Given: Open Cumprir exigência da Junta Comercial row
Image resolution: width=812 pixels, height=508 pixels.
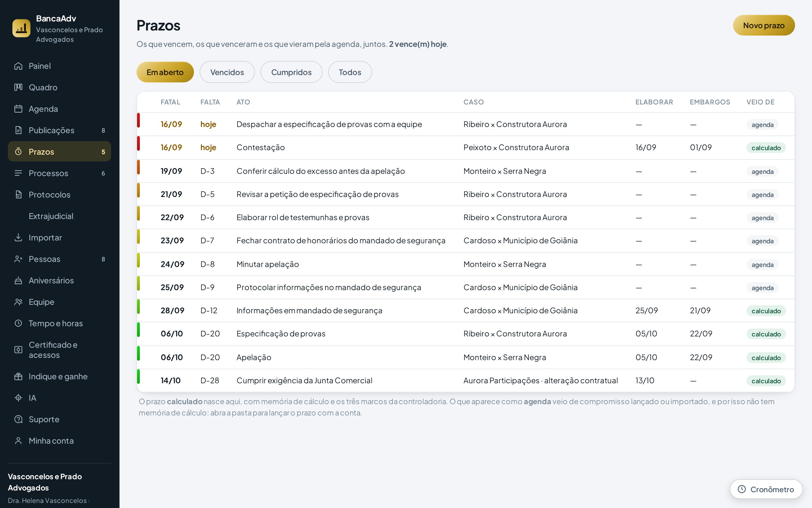Looking at the screenshot, I should pos(466,381).
